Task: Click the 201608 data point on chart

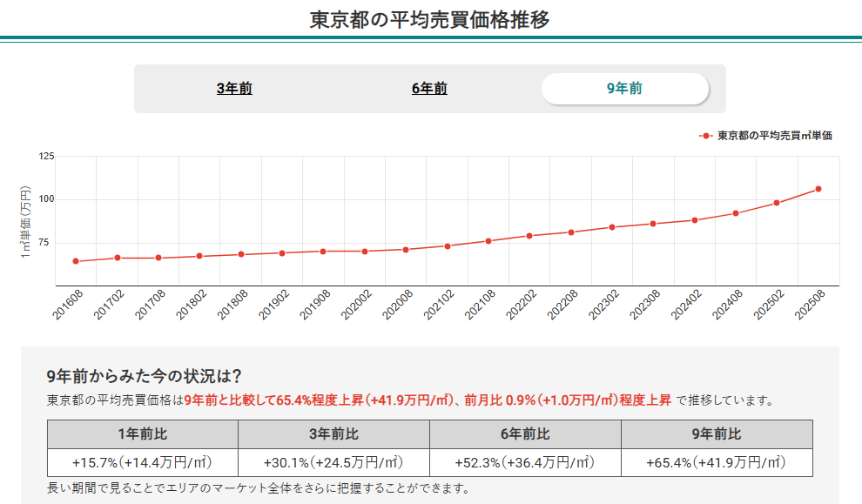Action: pyautogui.click(x=76, y=261)
